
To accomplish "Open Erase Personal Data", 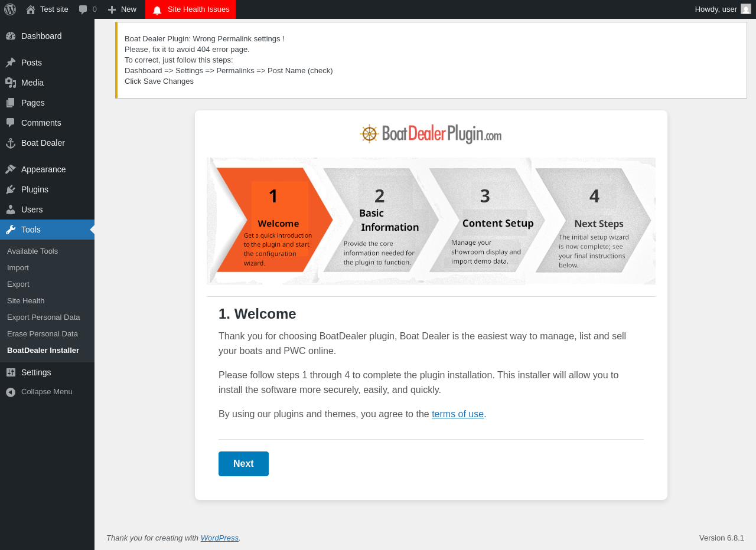I will pyautogui.click(x=43, y=334).
